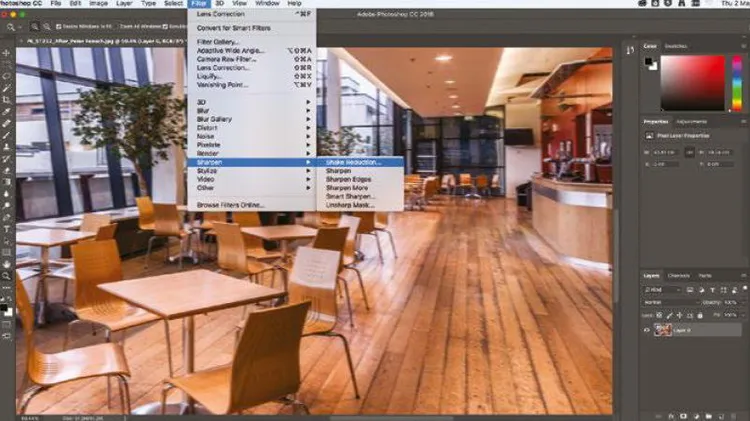The width and height of the screenshot is (750, 421).
Task: Open the Window menu in menu bar
Action: [x=267, y=3]
